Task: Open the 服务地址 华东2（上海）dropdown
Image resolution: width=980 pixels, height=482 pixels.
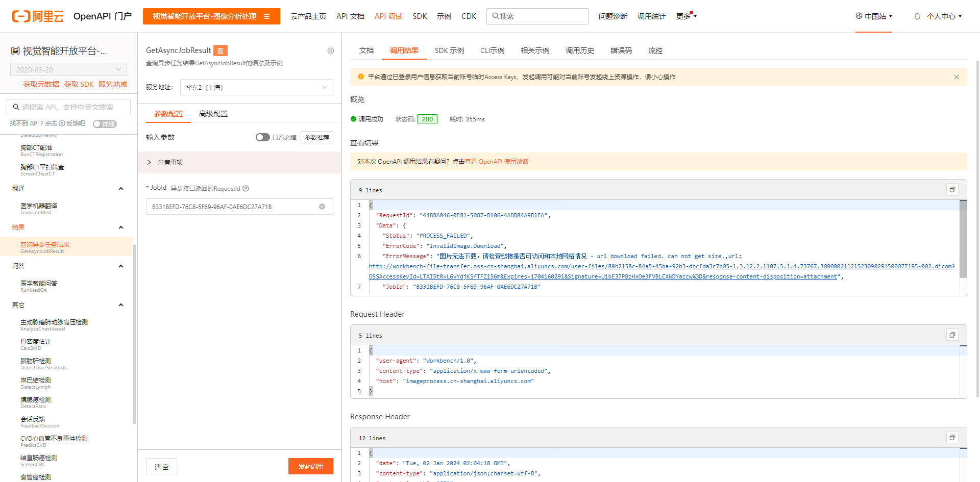Action: (x=257, y=87)
